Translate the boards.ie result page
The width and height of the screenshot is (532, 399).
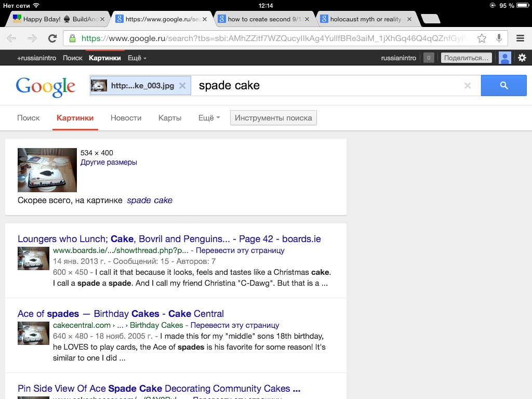click(x=240, y=250)
